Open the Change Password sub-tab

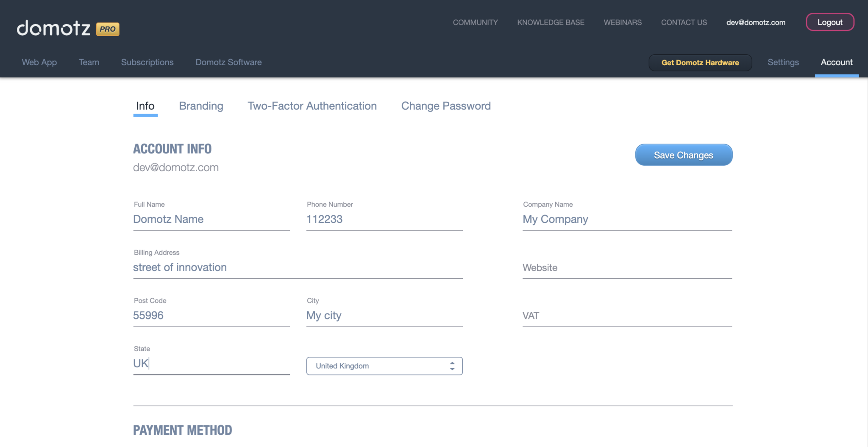pyautogui.click(x=446, y=106)
